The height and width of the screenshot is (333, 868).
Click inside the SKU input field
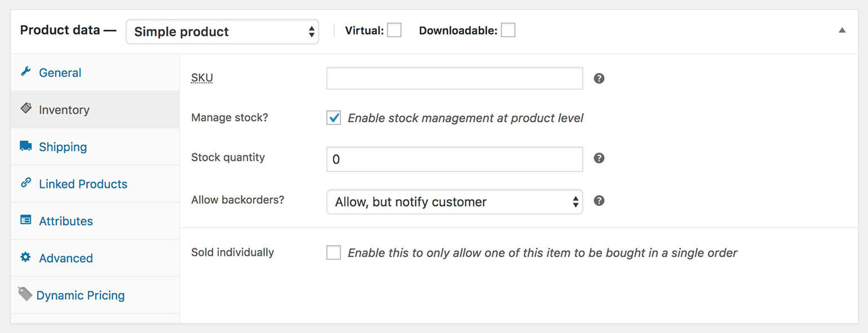coord(454,78)
